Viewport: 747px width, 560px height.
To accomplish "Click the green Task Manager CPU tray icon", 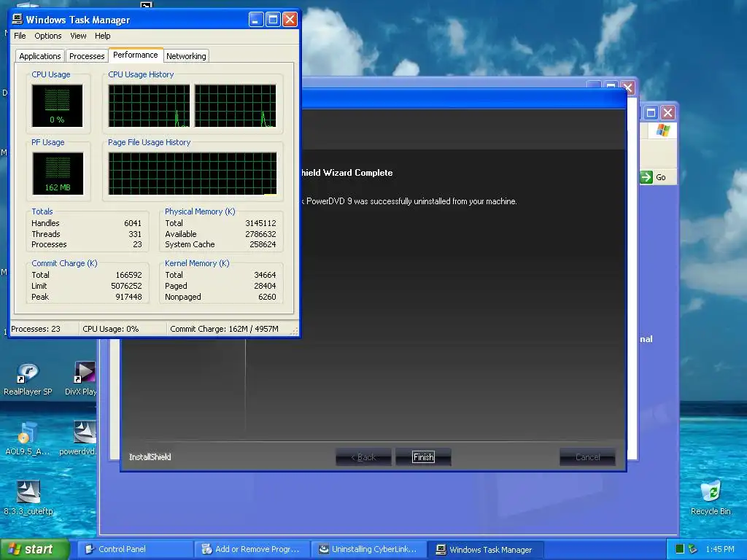I will 680,549.
